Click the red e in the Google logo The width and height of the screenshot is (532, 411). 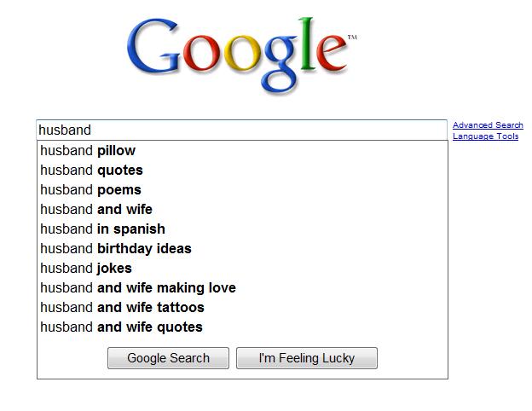coord(332,56)
